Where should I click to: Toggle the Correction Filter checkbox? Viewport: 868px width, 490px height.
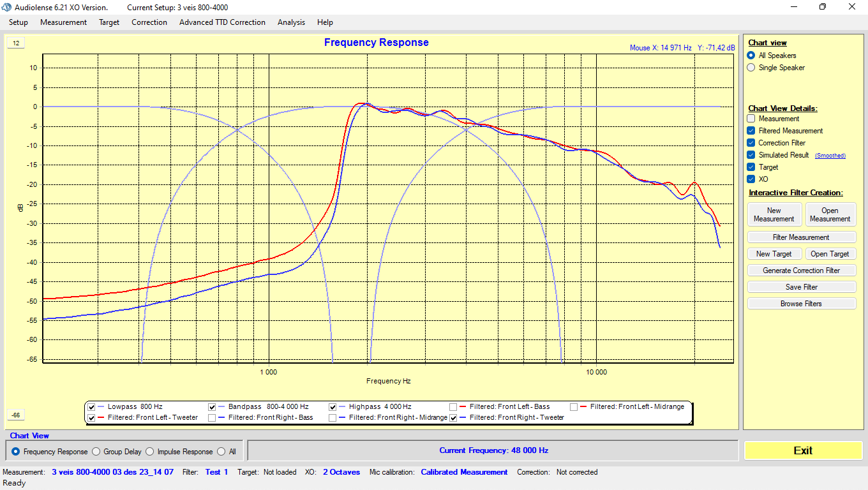751,143
